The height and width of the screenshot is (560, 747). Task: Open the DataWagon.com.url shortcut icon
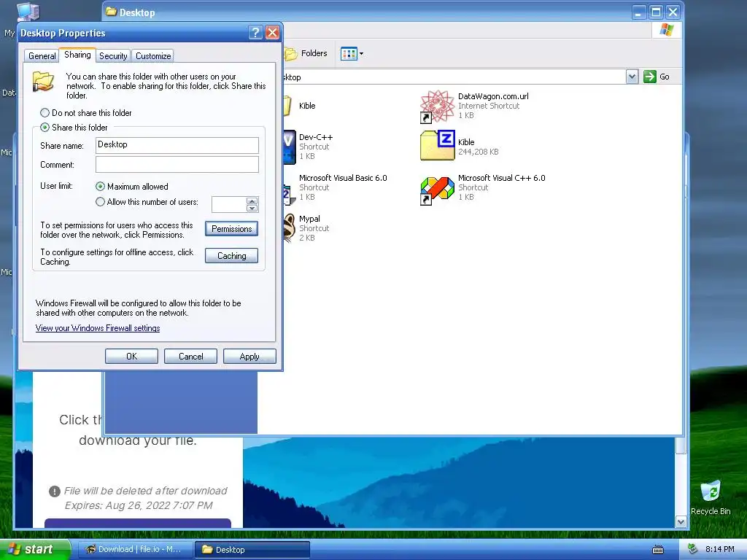point(437,106)
